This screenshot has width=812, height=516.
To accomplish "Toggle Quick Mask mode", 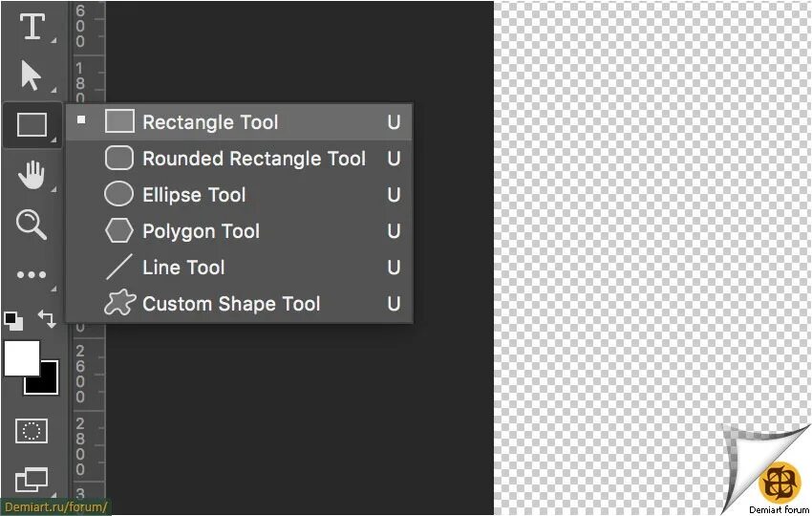I will click(32, 431).
